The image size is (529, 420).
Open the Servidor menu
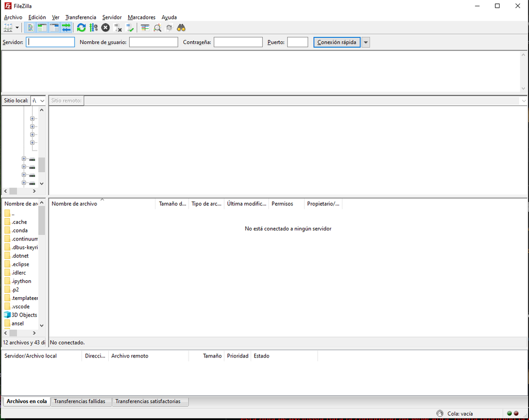coord(112,17)
